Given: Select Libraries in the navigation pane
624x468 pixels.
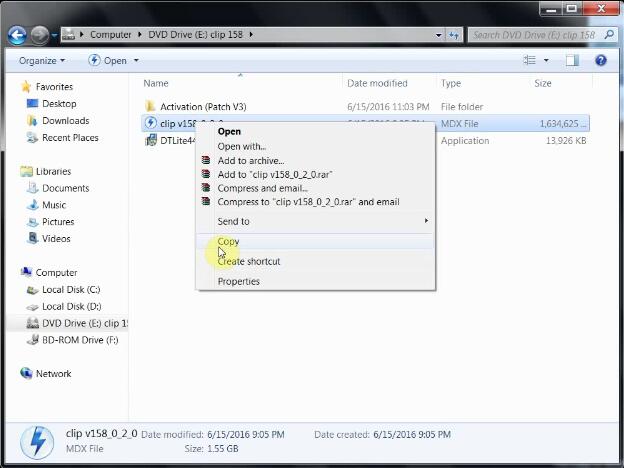Looking at the screenshot, I should (53, 172).
